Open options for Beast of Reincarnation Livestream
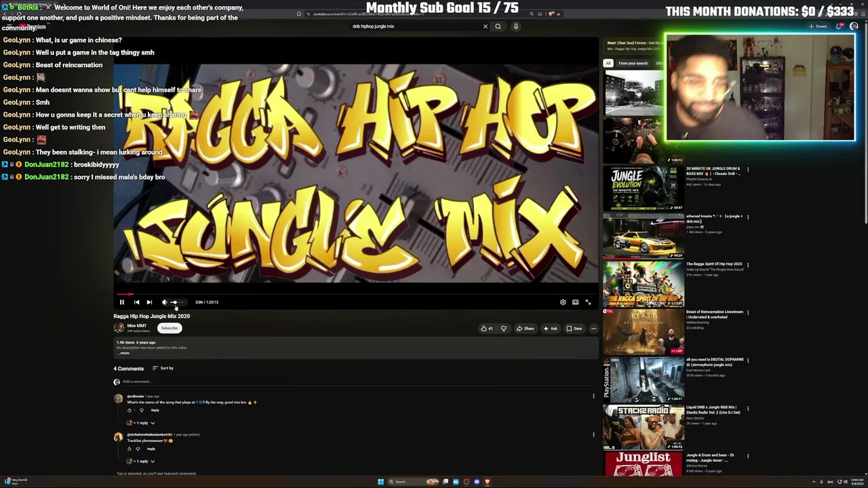The image size is (868, 488). coord(748,312)
